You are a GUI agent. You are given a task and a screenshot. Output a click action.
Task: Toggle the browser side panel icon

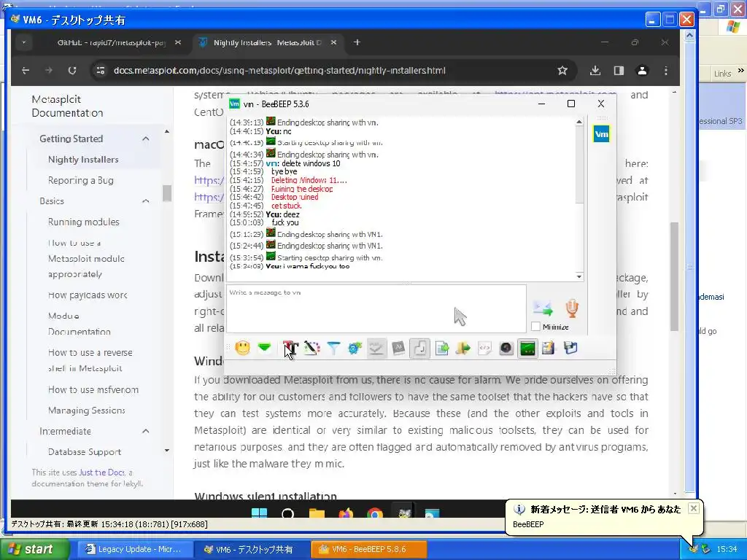tap(619, 71)
